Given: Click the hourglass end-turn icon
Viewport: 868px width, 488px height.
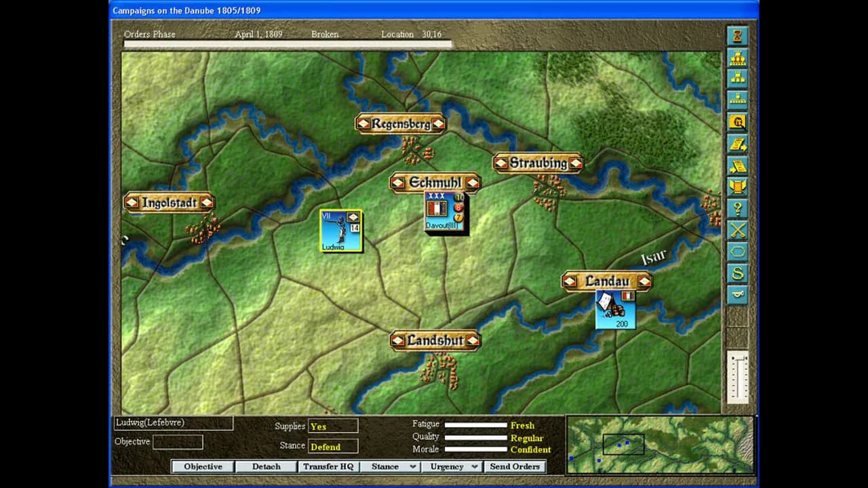Looking at the screenshot, I should [737, 35].
